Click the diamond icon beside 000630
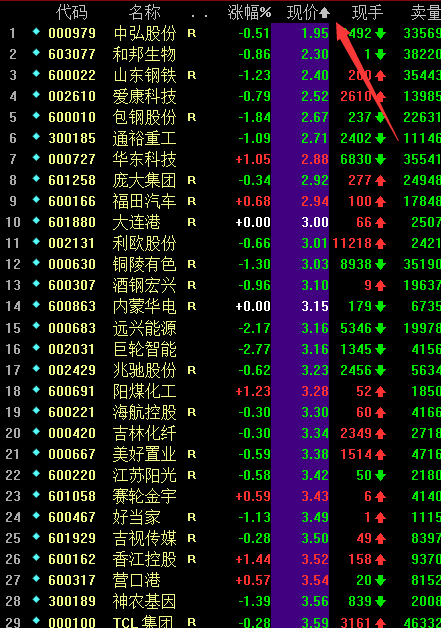The width and height of the screenshot is (441, 628). pyautogui.click(x=36, y=263)
